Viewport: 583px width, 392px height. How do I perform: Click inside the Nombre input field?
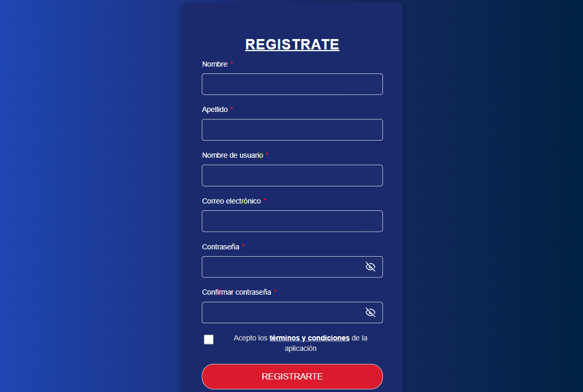point(292,84)
